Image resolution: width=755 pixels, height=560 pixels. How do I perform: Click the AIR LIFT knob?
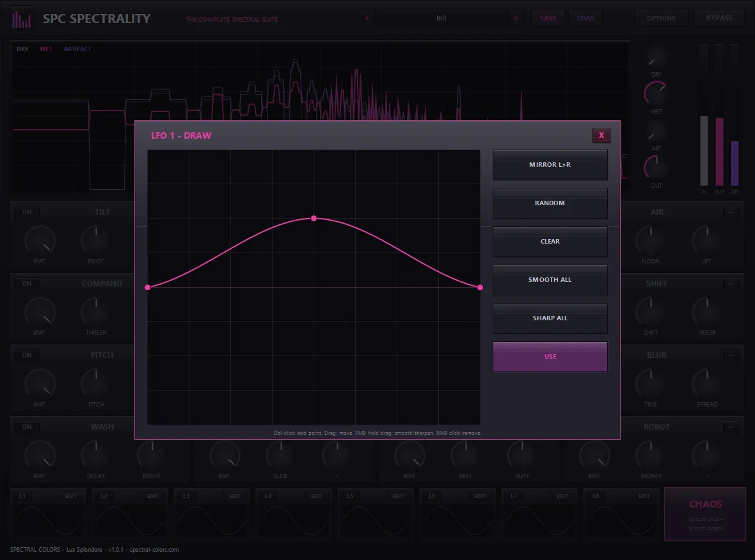coord(707,240)
